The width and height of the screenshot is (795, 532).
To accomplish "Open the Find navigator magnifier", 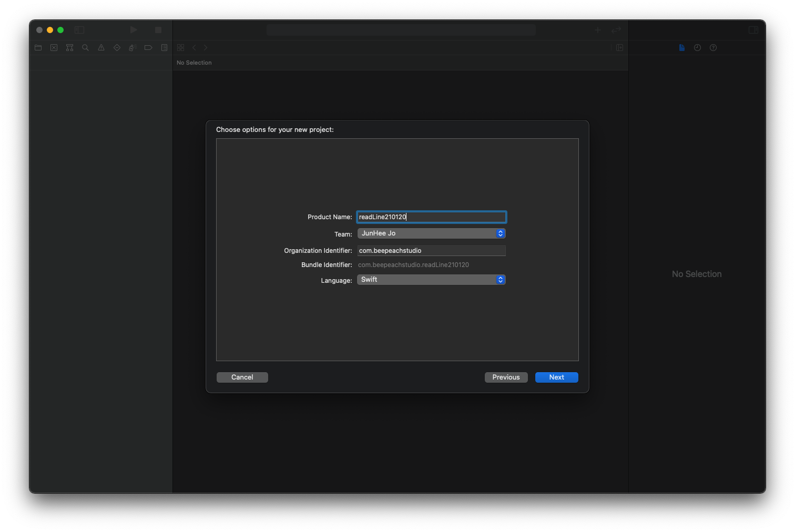I will click(x=85, y=47).
